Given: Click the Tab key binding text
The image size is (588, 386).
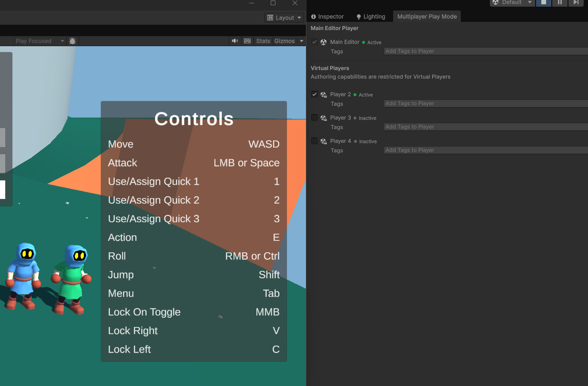Looking at the screenshot, I should coord(271,293).
